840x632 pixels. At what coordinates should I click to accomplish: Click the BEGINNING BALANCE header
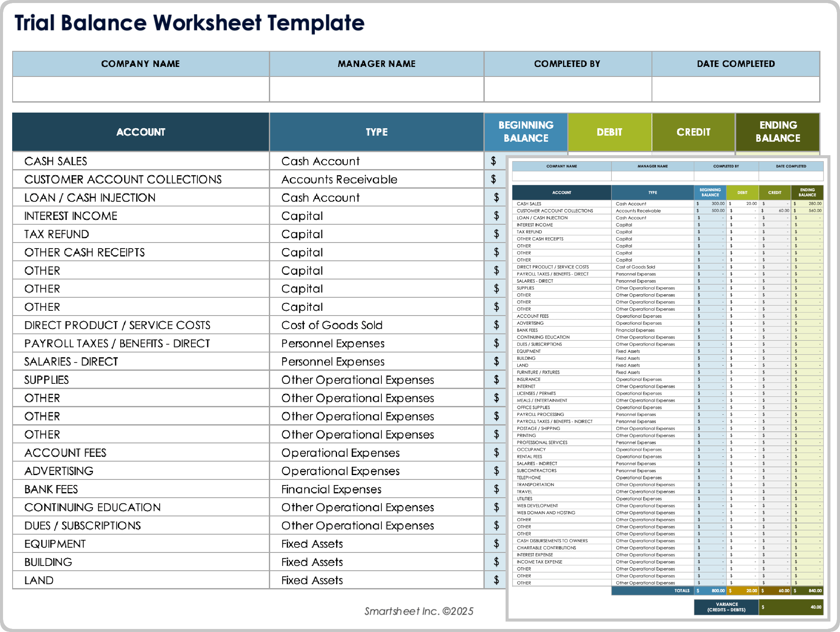[x=526, y=132]
